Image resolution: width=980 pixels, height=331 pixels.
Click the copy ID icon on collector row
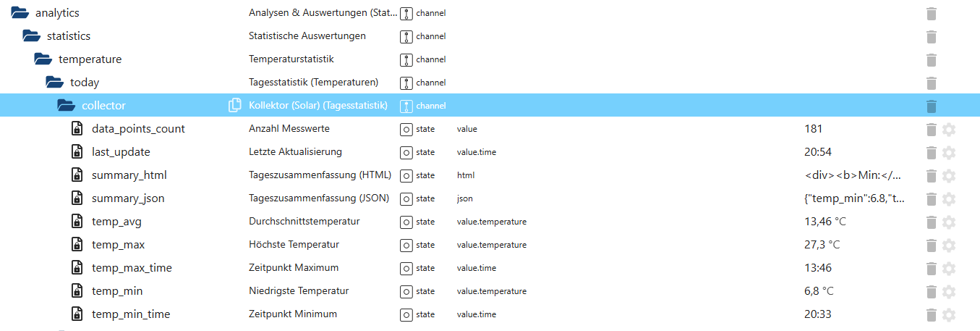(x=234, y=106)
